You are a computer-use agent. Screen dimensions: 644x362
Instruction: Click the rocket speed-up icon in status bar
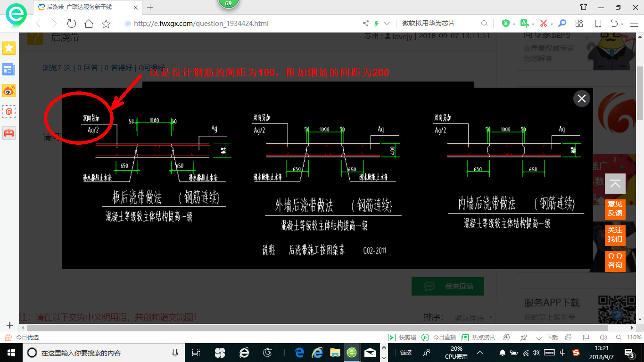(523, 337)
